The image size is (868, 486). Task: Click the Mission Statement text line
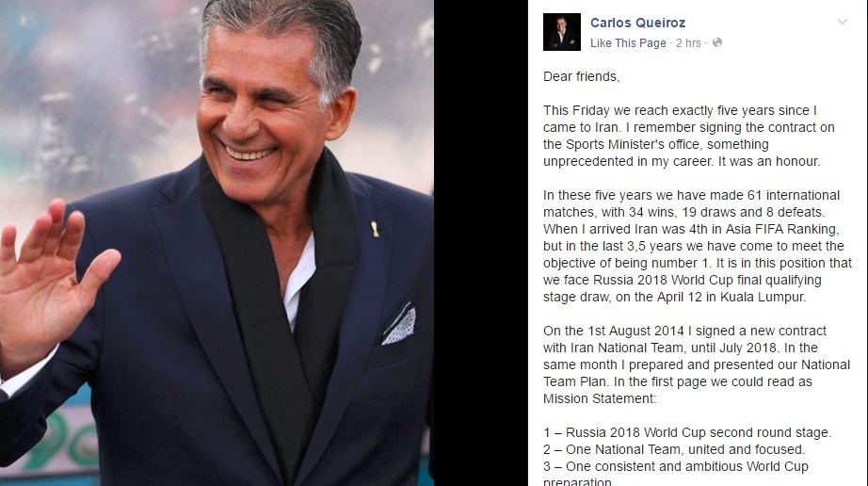pos(600,399)
